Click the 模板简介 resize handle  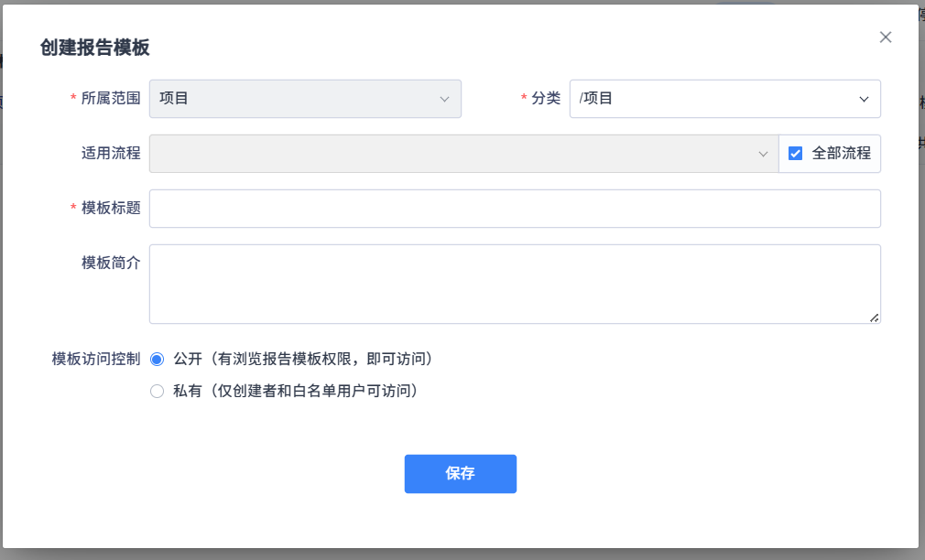pos(875,318)
